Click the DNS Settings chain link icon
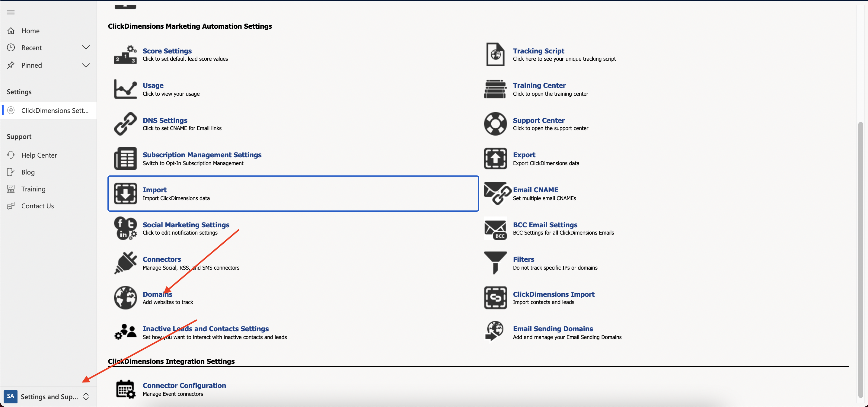 [x=125, y=124]
